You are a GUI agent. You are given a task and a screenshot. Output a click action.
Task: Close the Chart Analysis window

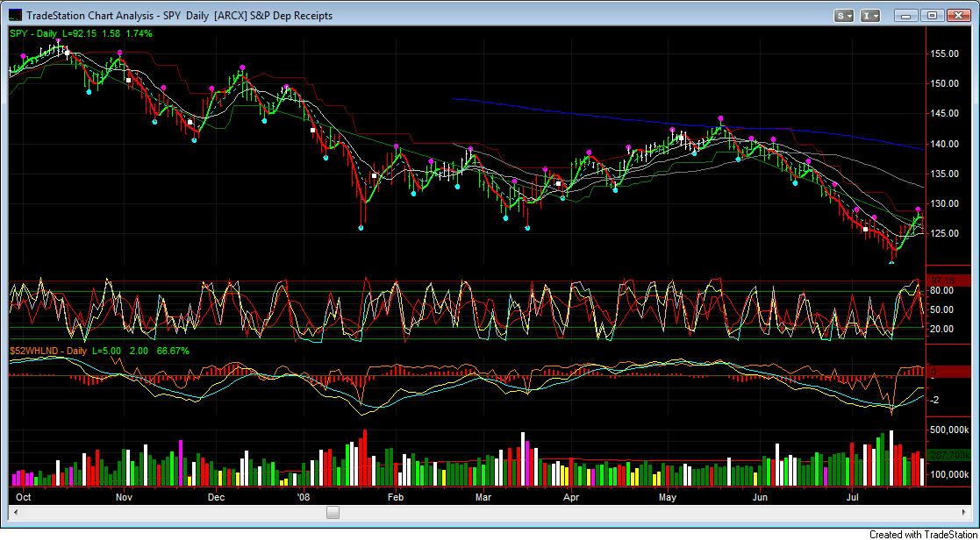click(x=957, y=16)
